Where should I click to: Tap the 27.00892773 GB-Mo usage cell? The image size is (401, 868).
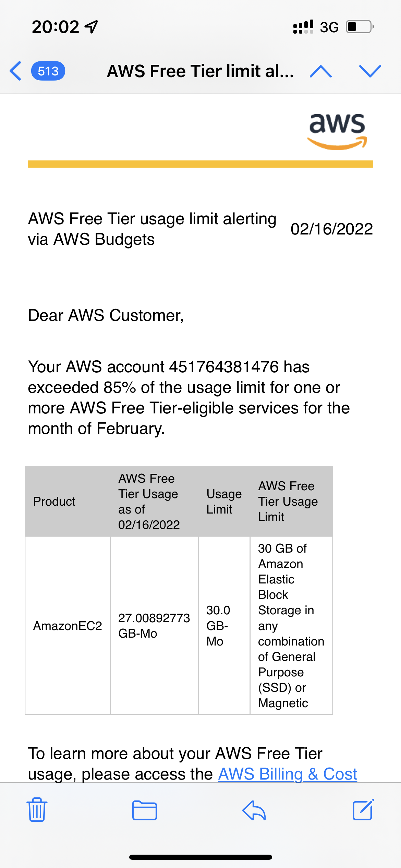154,625
